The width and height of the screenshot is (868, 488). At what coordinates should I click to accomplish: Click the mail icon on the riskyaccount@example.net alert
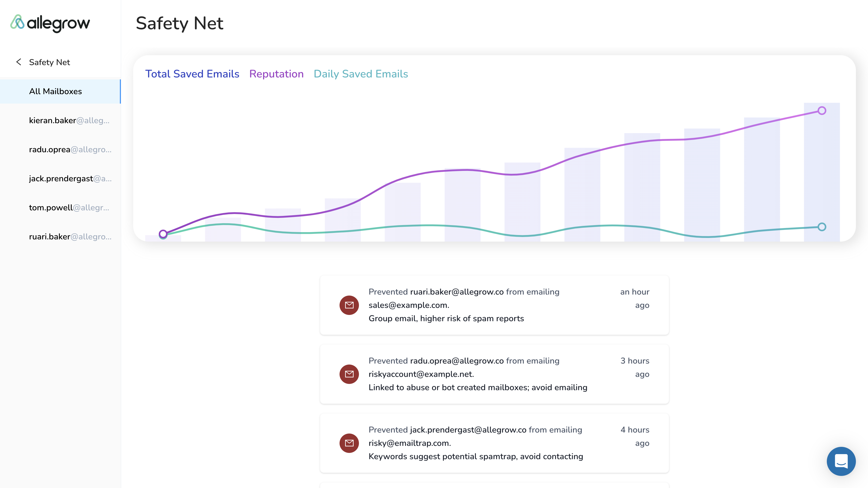coord(349,374)
